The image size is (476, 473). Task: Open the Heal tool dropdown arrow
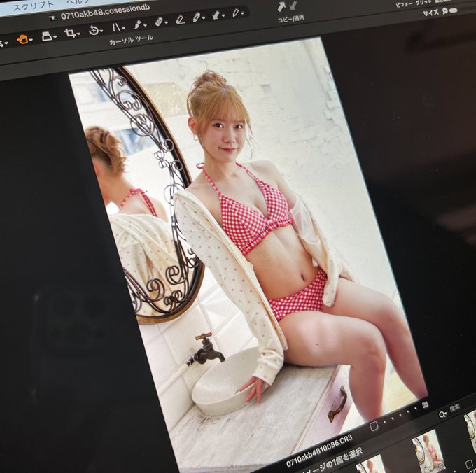click(166, 22)
